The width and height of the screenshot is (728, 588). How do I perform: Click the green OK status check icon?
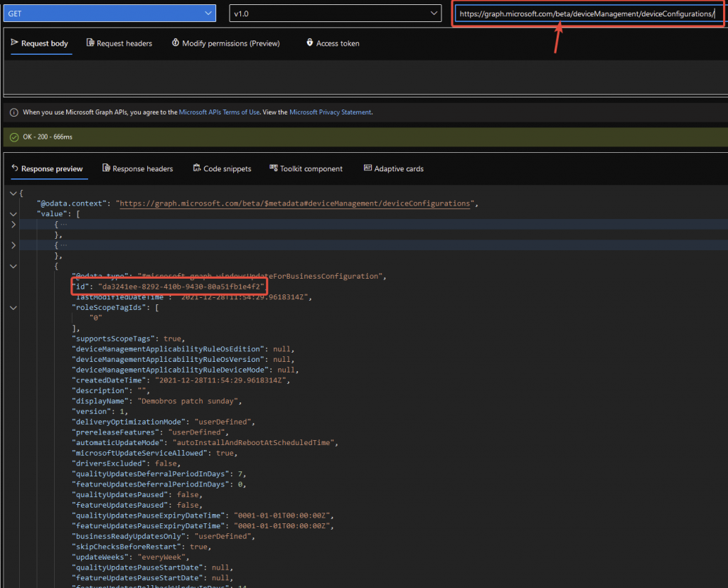[14, 137]
